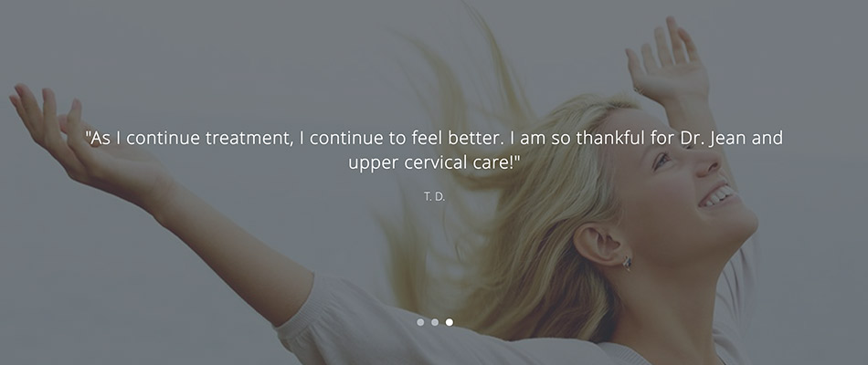The width and height of the screenshot is (868, 365).
Task: Select the active third carousel dot
Action: [x=450, y=322]
